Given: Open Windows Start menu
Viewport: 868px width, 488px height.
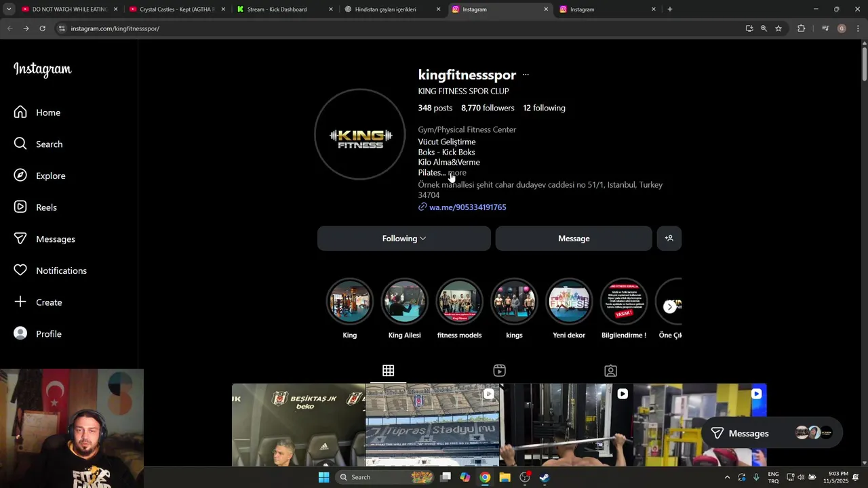Looking at the screenshot, I should [x=324, y=477].
